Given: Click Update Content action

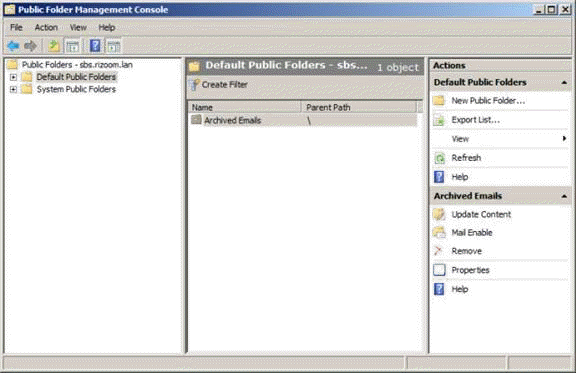Looking at the screenshot, I should point(481,214).
